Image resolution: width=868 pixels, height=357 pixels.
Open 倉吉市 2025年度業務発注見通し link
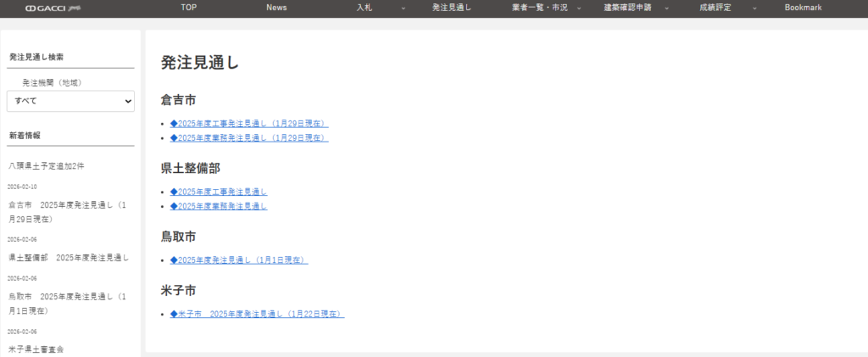click(248, 137)
